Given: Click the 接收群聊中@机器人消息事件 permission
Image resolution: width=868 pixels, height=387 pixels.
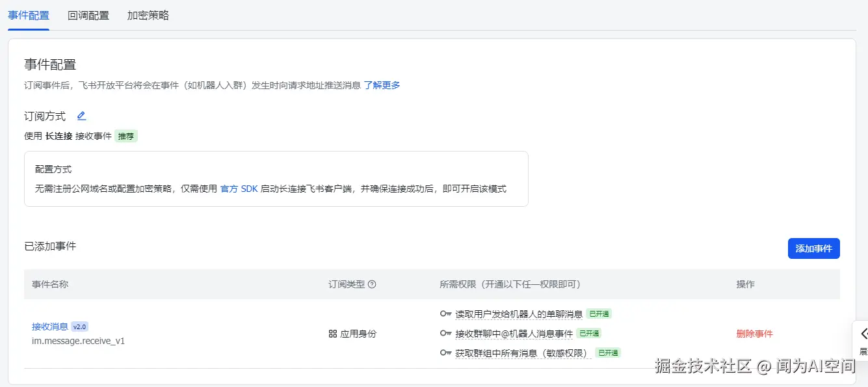Looking at the screenshot, I should click(x=514, y=334).
